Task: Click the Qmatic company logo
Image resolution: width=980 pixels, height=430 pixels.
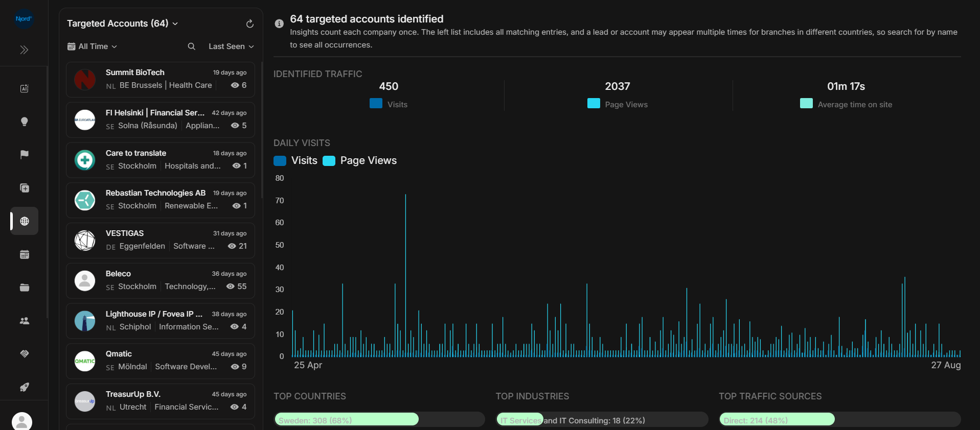Action: (x=85, y=361)
